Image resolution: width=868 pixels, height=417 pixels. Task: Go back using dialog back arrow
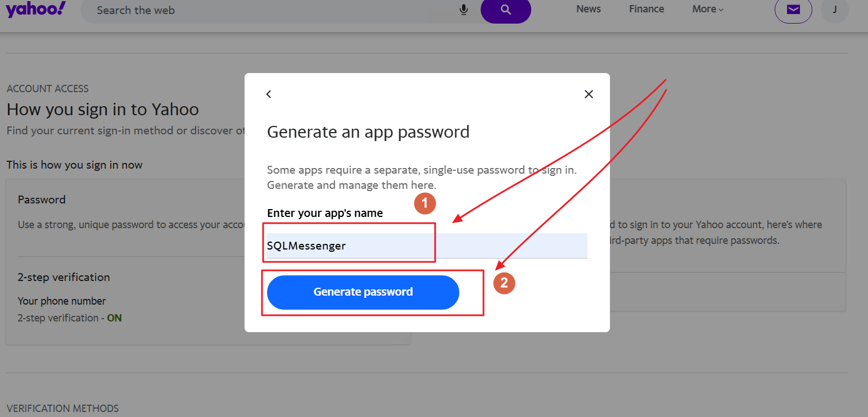tap(269, 94)
